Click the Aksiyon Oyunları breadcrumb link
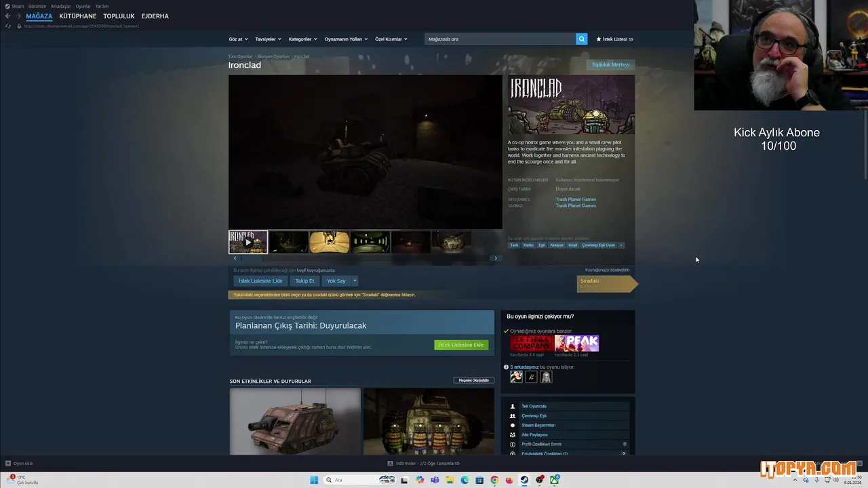 click(x=273, y=56)
